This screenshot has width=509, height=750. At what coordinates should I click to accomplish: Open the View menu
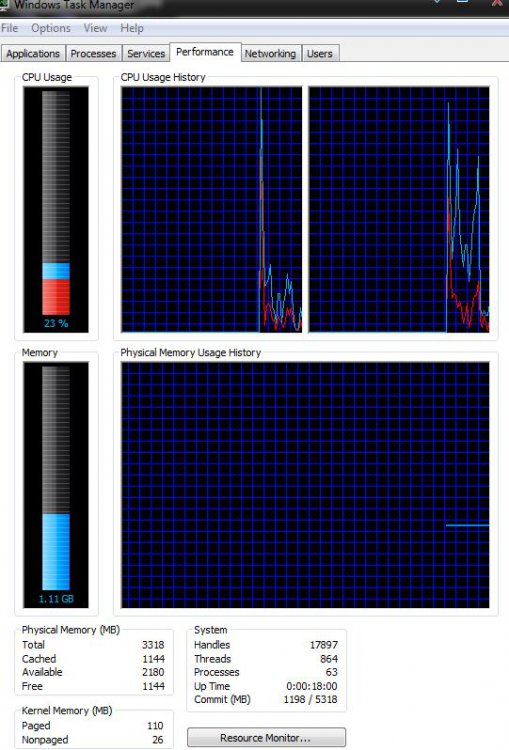click(x=95, y=28)
